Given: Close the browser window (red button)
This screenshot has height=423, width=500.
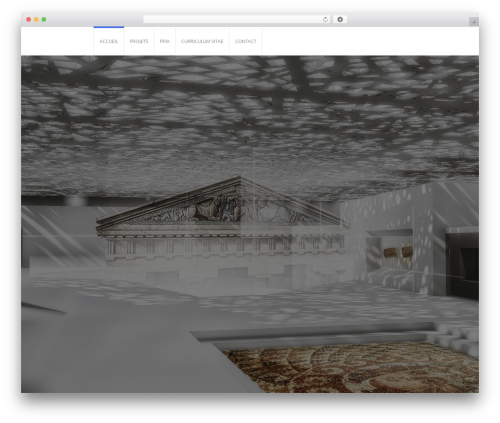Looking at the screenshot, I should tap(29, 19).
